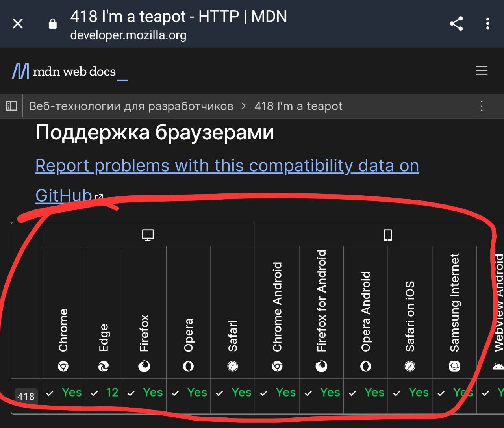Expand Chrome Android support cell
The height and width of the screenshot is (428, 504).
[277, 396]
